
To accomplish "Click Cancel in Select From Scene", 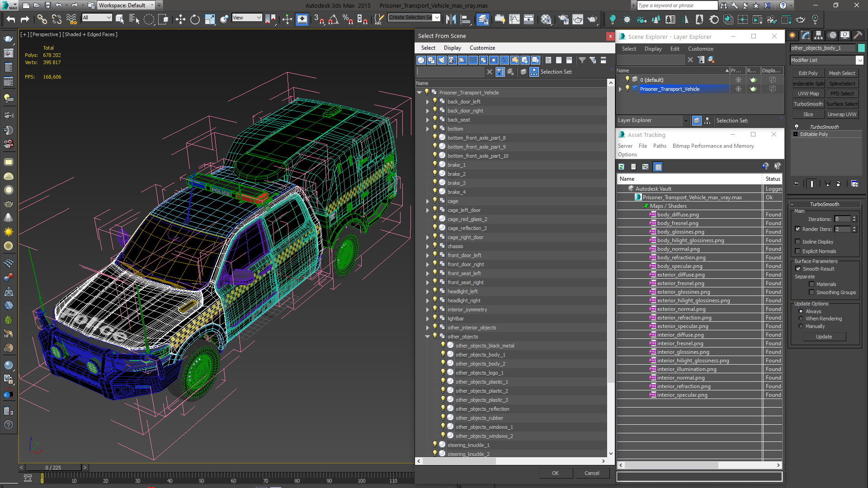I will pyautogui.click(x=592, y=473).
